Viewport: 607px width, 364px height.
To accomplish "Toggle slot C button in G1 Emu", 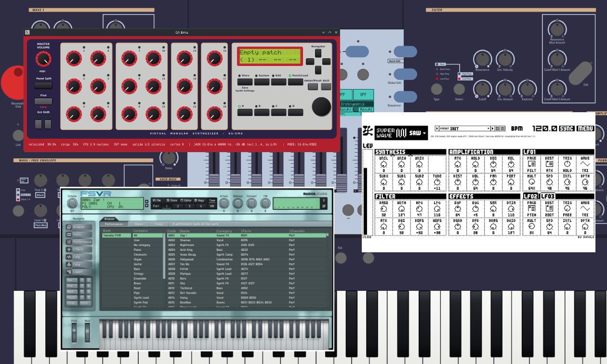I will [x=279, y=112].
